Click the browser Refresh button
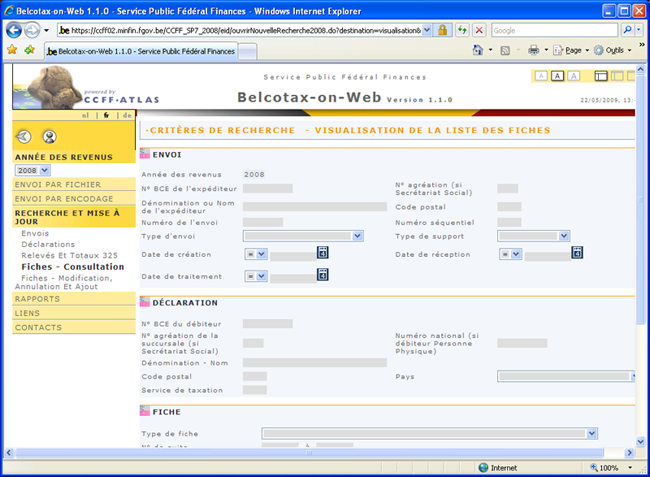 pyautogui.click(x=462, y=30)
